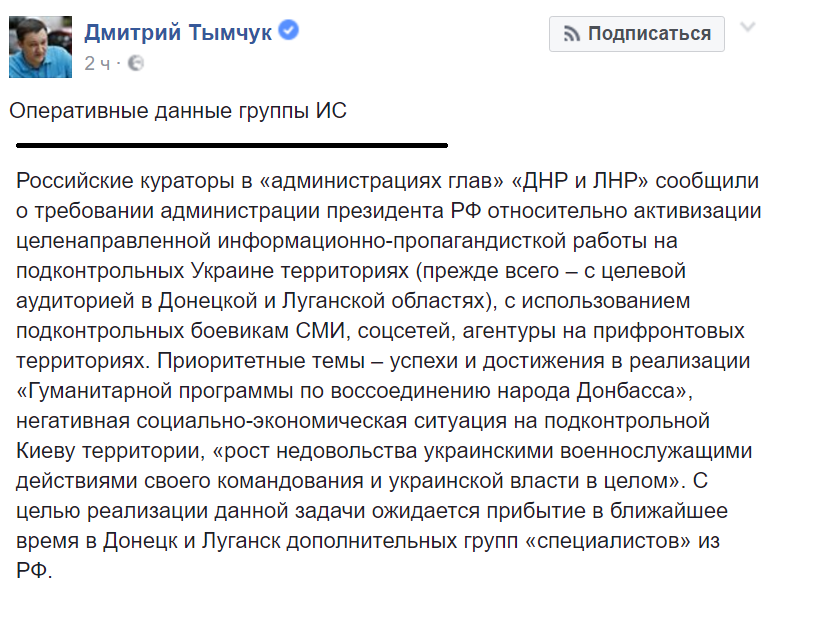Viewport: 826px width, 629px height.
Task: Expand the post options chevron
Action: [x=748, y=27]
